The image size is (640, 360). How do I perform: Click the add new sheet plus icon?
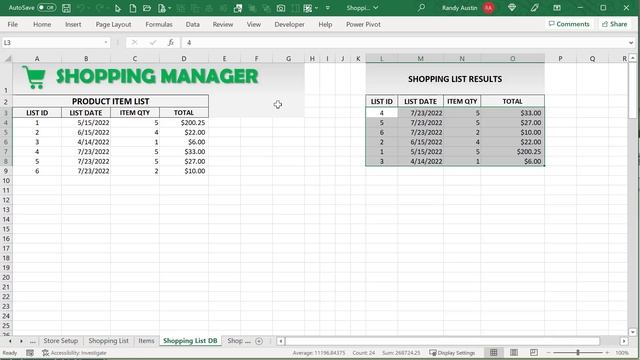(x=259, y=341)
